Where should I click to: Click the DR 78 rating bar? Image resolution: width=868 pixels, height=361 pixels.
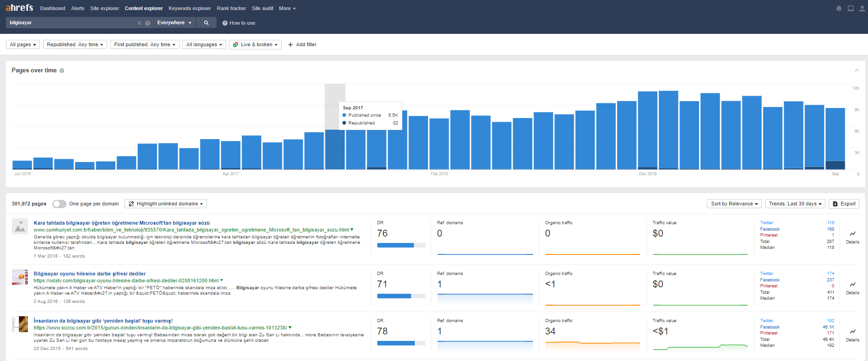[x=401, y=343]
